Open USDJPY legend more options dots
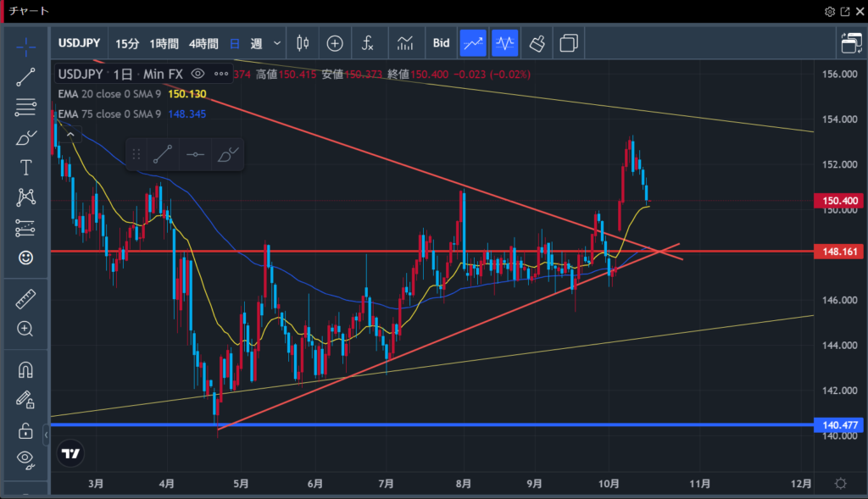The image size is (868, 499). [221, 74]
